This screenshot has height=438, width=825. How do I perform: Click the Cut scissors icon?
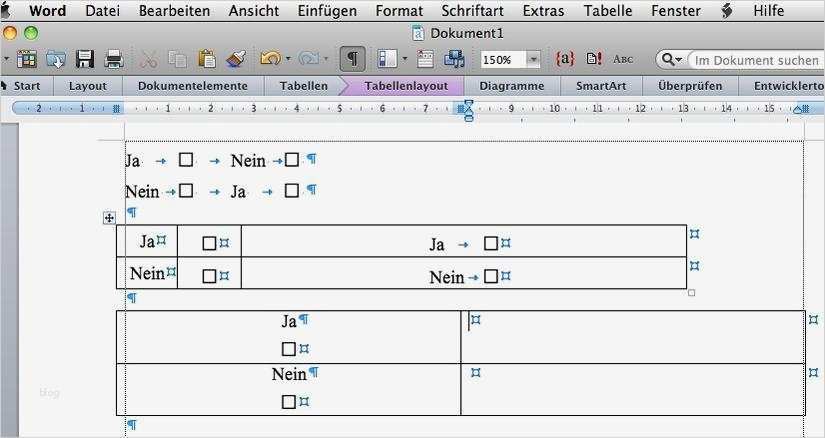[149, 59]
